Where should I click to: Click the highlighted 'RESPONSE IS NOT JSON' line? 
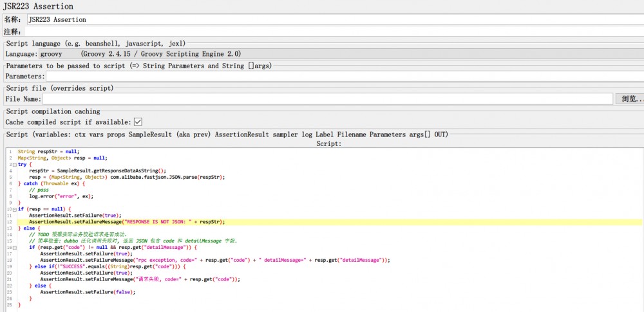127,222
